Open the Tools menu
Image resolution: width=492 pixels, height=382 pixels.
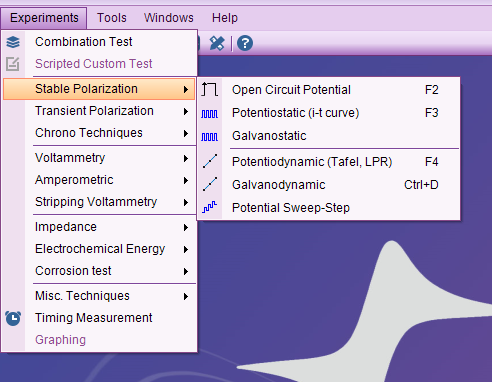tap(112, 18)
